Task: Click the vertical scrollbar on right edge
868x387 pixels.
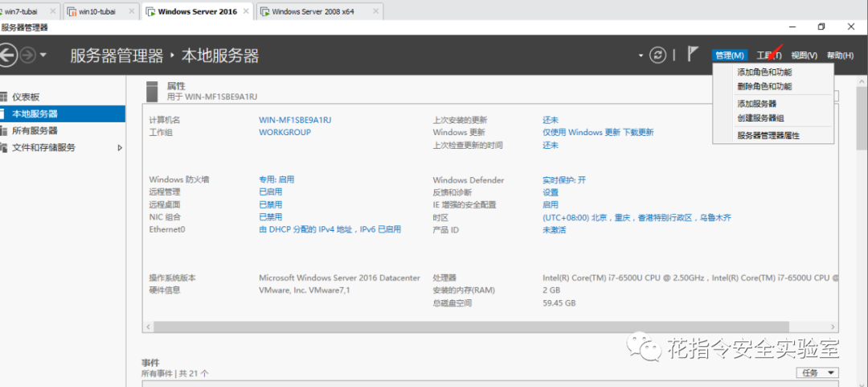Action: [x=862, y=117]
